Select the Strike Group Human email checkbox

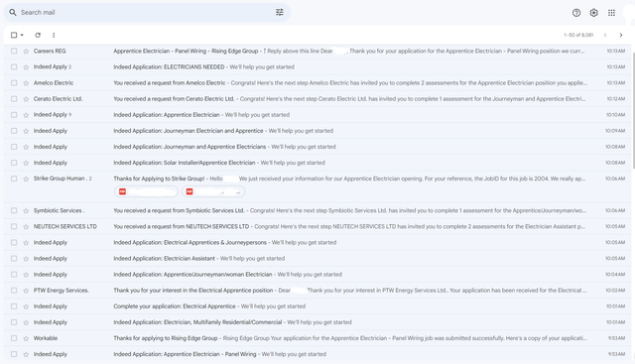[14, 179]
